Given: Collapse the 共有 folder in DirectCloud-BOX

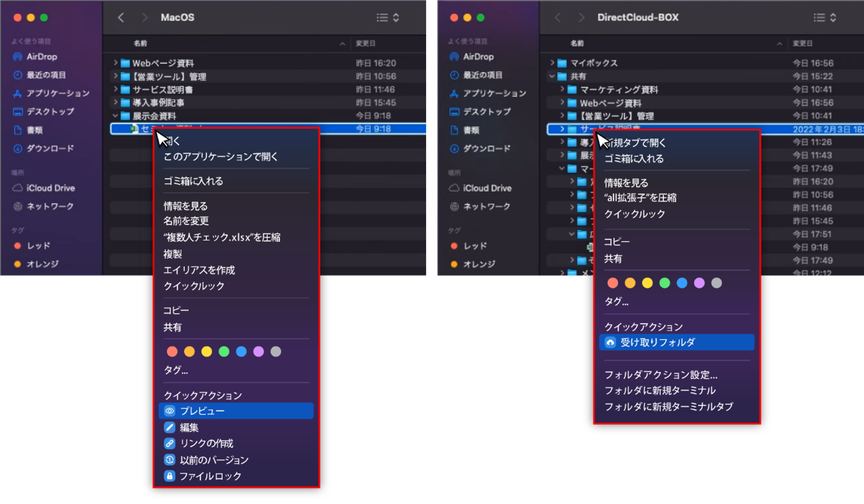Looking at the screenshot, I should [552, 76].
